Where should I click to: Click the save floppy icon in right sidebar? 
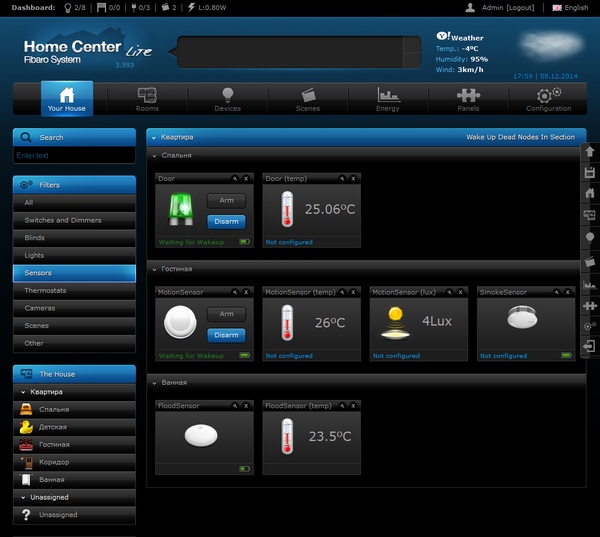point(590,173)
